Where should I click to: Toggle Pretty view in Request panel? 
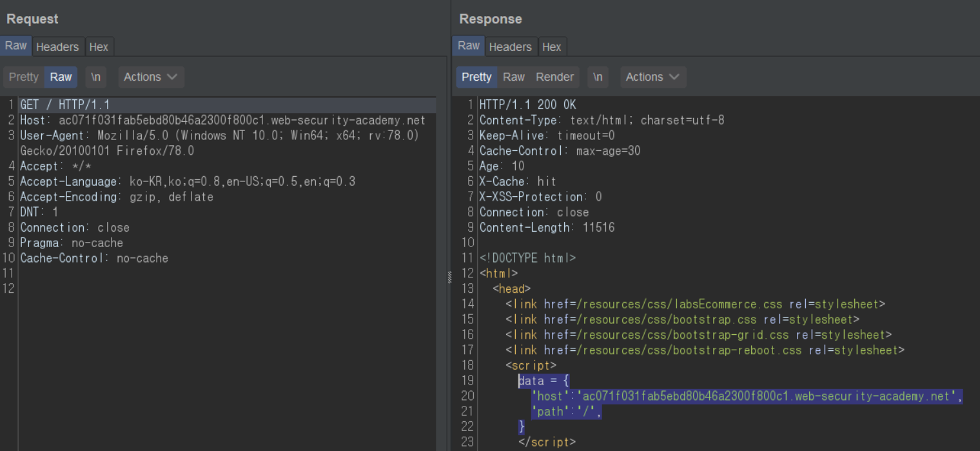(x=24, y=77)
